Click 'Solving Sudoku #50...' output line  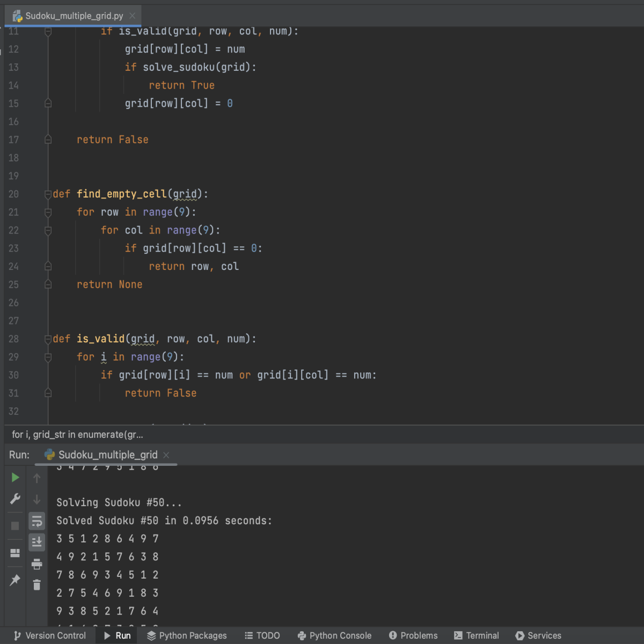(x=119, y=503)
